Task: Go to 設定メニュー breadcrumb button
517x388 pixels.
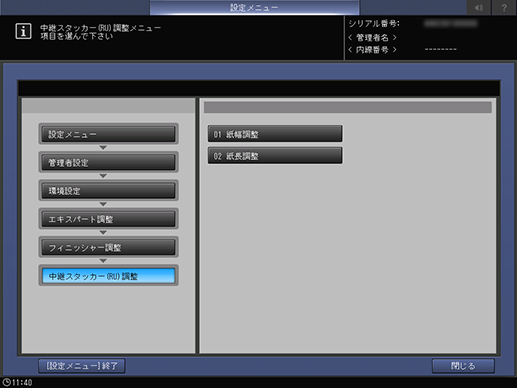Action: point(108,134)
